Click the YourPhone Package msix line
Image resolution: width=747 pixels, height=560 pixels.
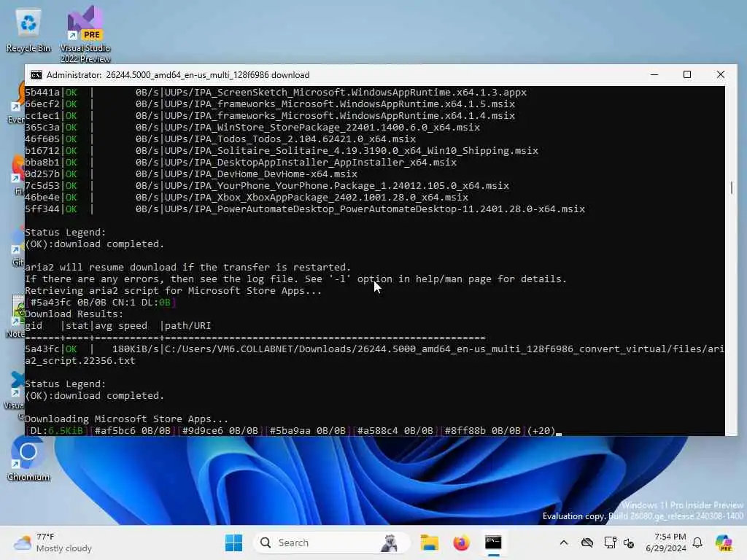[x=267, y=186]
